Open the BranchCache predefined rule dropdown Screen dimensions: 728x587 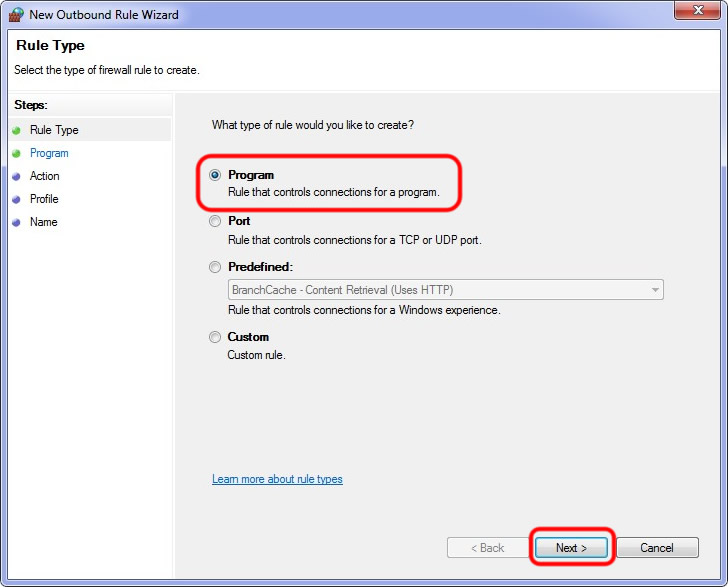(446, 290)
